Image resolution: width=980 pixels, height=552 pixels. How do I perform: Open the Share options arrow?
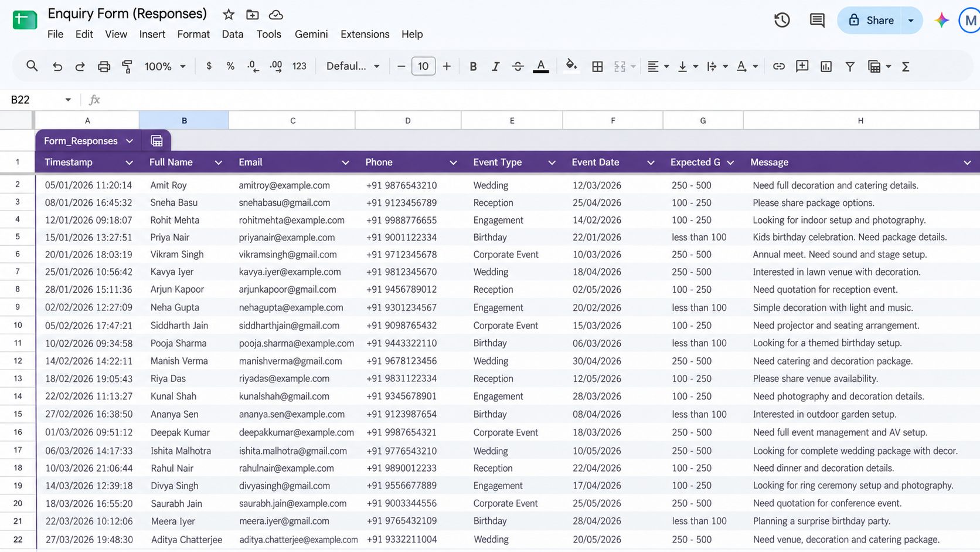tap(911, 20)
